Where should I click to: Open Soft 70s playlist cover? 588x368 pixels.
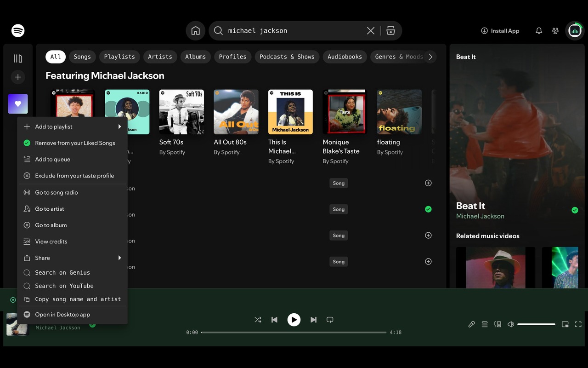[x=181, y=112]
